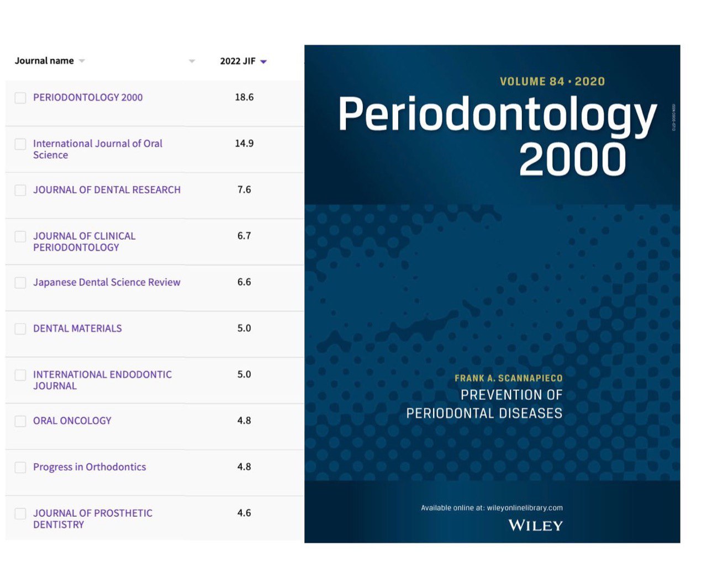Select the Journal of Dental Research checkbox
The width and height of the screenshot is (707, 588).
[x=20, y=190]
